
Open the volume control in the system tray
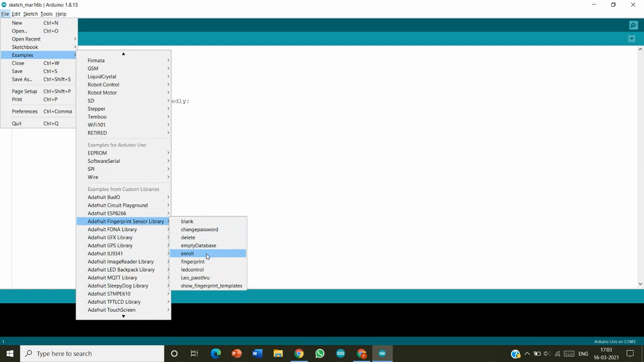click(x=547, y=354)
